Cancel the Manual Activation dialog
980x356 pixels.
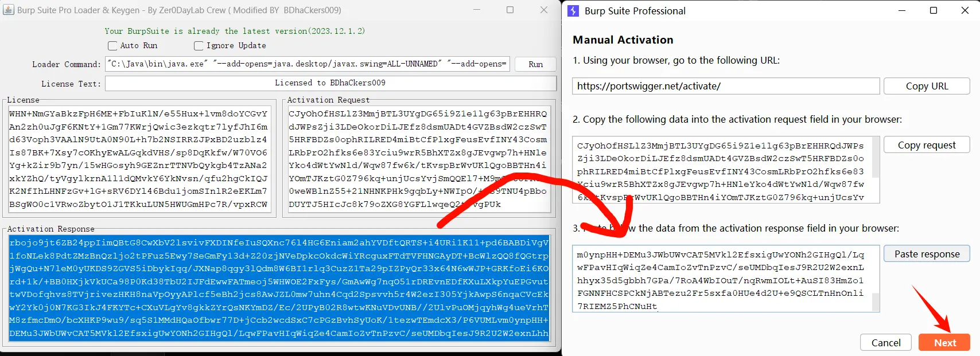(x=885, y=343)
